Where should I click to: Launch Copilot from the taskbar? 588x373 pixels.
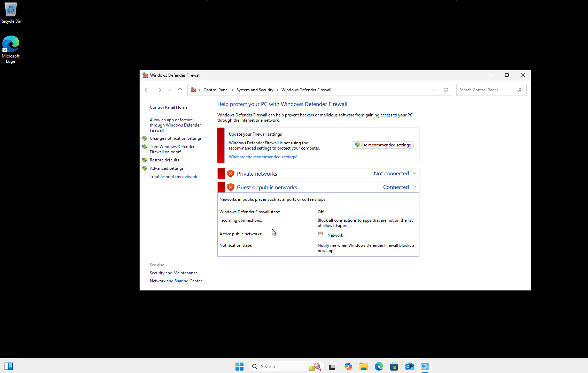(x=348, y=366)
